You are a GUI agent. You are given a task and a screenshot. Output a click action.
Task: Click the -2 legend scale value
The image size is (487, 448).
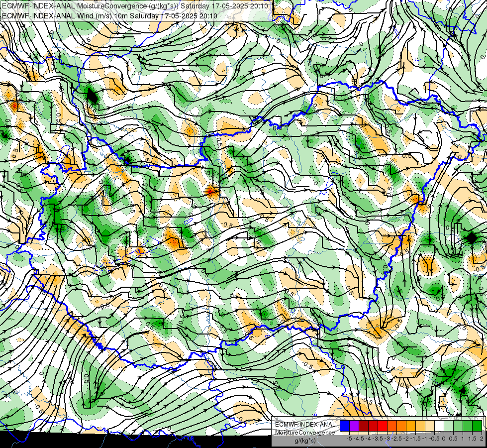406,439
